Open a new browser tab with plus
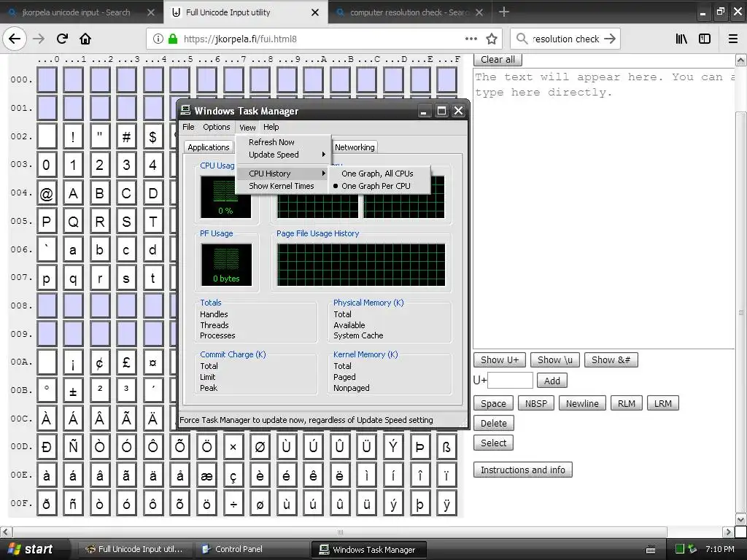 (504, 12)
